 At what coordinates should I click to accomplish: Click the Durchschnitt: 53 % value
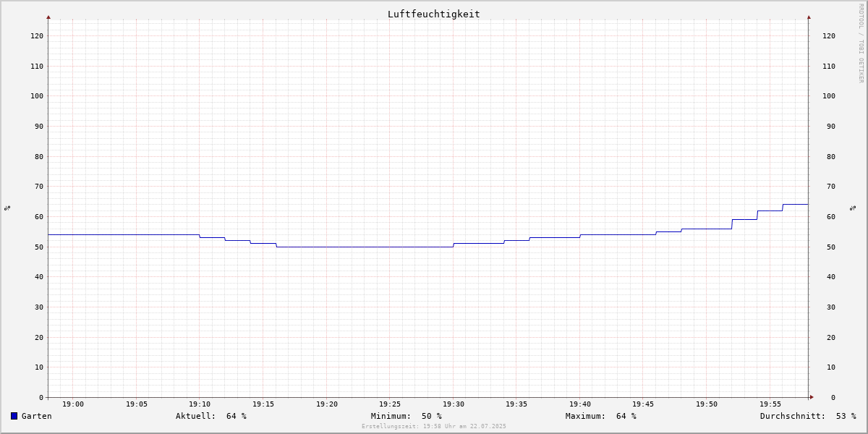coord(808,416)
